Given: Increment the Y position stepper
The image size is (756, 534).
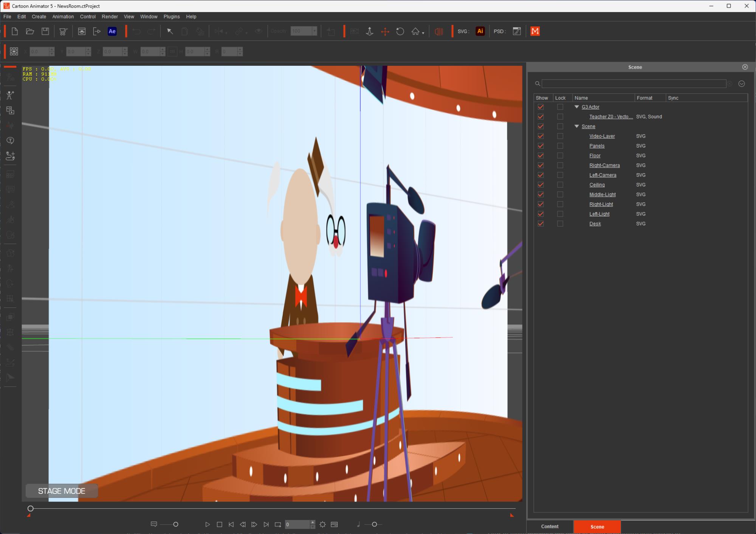Looking at the screenshot, I should [x=88, y=49].
